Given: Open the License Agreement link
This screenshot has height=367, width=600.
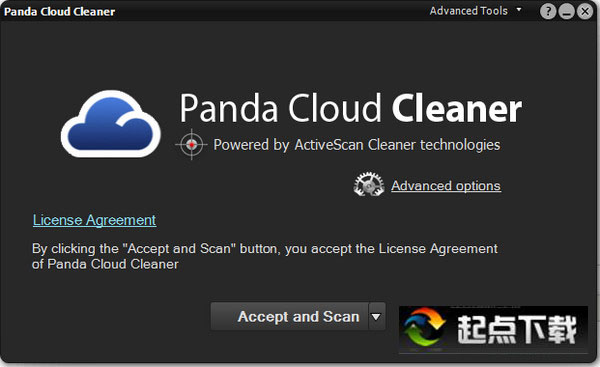Looking at the screenshot, I should 95,220.
